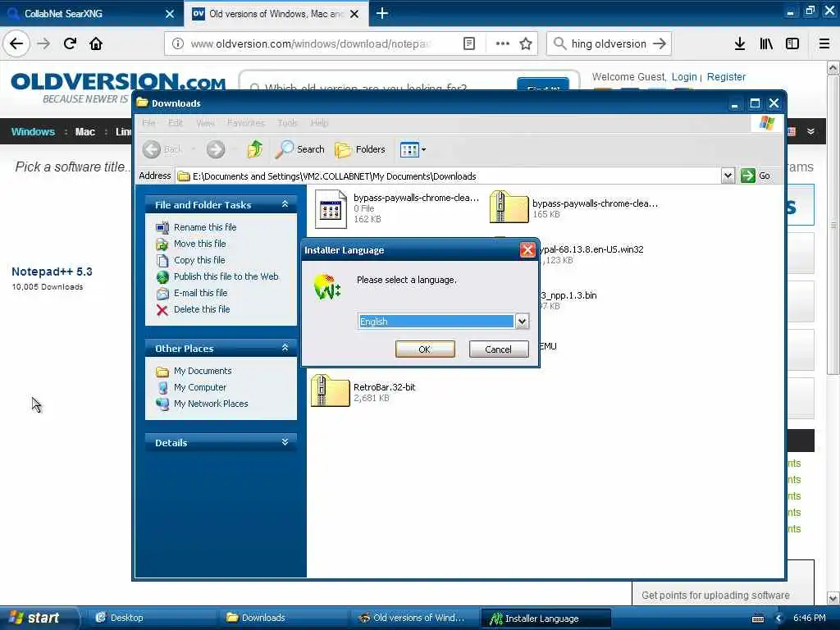Expand the Details panel

[x=285, y=442]
